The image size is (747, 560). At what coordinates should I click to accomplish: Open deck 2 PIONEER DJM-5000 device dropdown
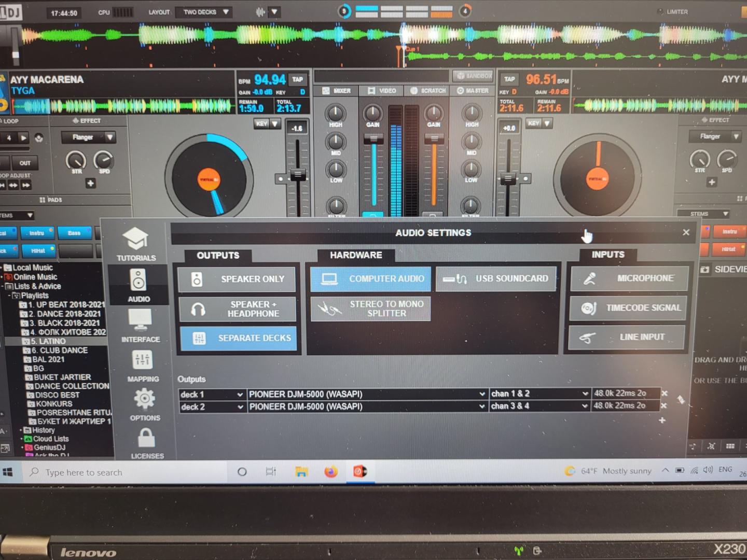(x=368, y=407)
